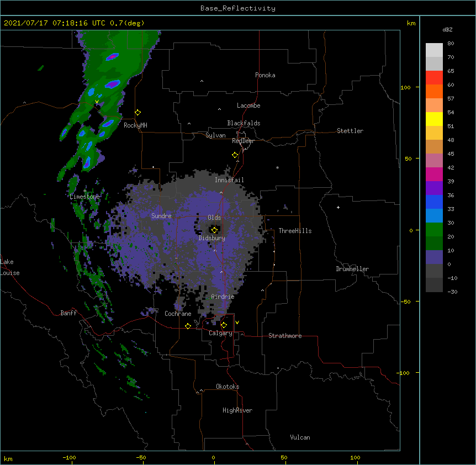
Task: Click the ThreeHills label
Action: [295, 231]
